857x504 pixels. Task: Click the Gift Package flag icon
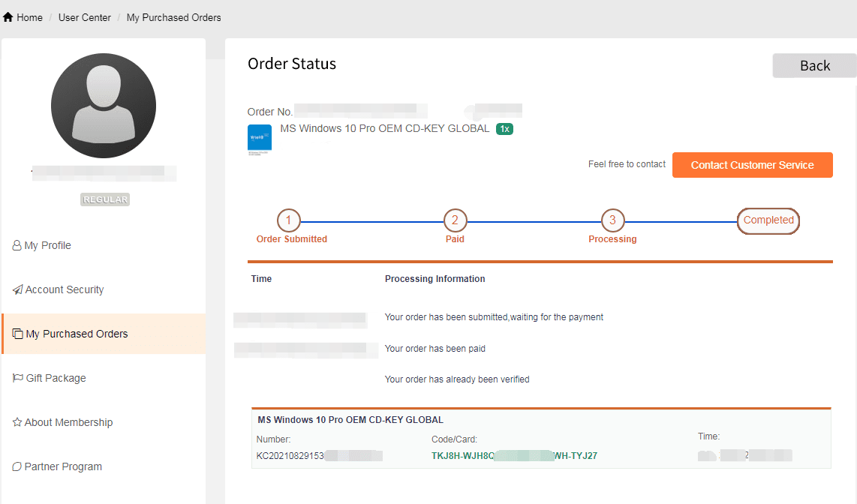point(17,378)
